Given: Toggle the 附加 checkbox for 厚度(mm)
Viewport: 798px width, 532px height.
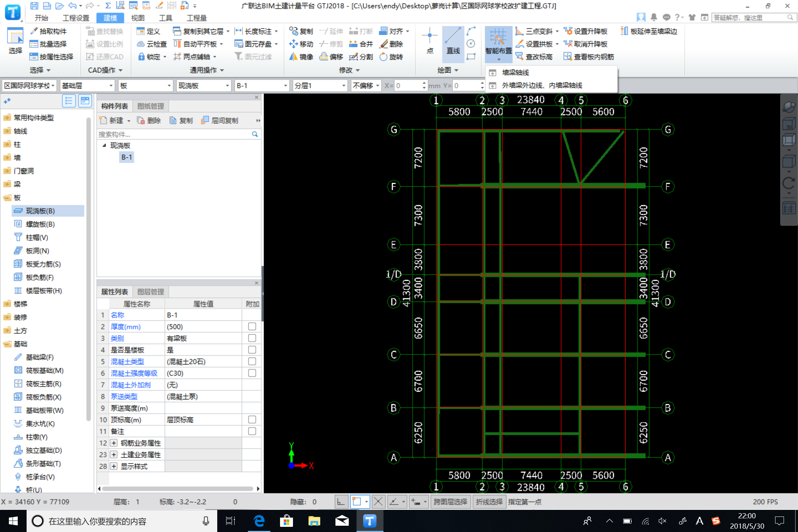Looking at the screenshot, I should pyautogui.click(x=252, y=327).
